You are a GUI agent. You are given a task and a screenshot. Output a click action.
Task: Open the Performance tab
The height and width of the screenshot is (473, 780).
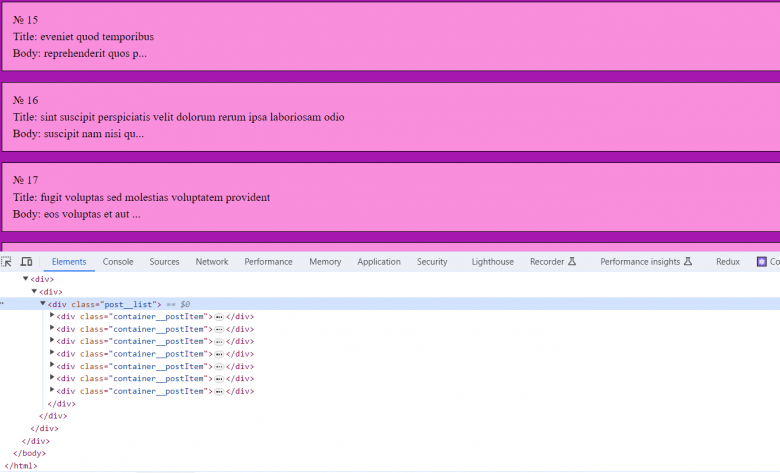click(268, 262)
